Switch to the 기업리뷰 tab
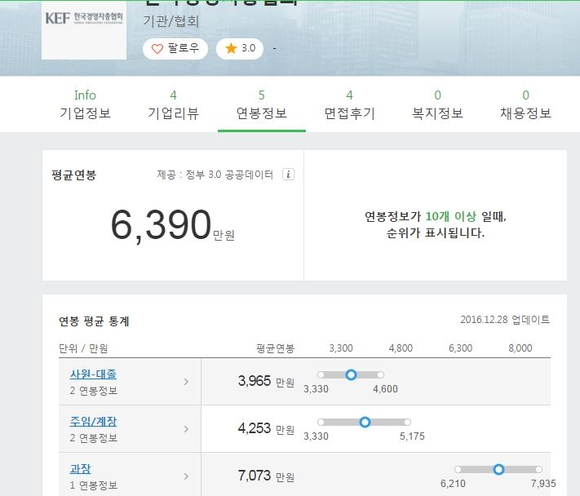The image size is (580, 496). [x=173, y=105]
